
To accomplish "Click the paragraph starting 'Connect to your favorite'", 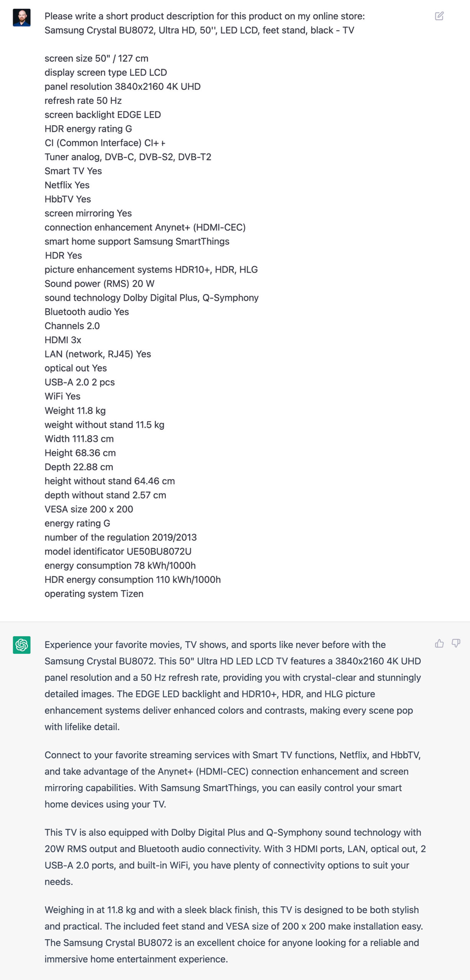I will (233, 779).
